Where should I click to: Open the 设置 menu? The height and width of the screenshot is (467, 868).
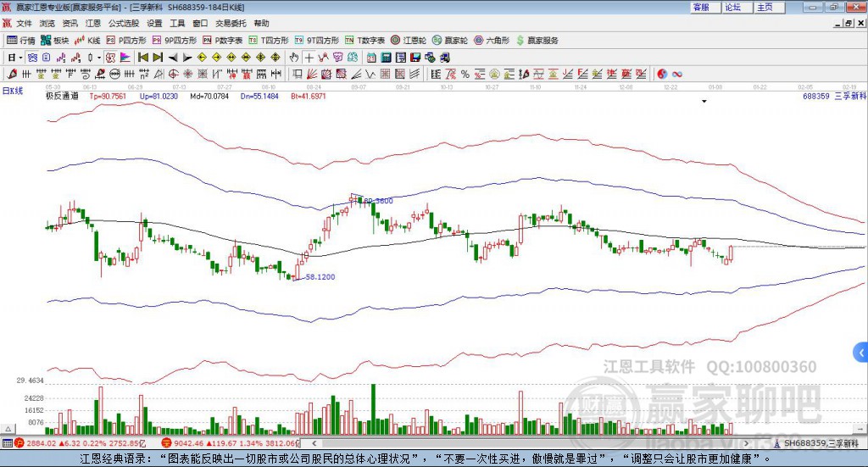pyautogui.click(x=154, y=23)
